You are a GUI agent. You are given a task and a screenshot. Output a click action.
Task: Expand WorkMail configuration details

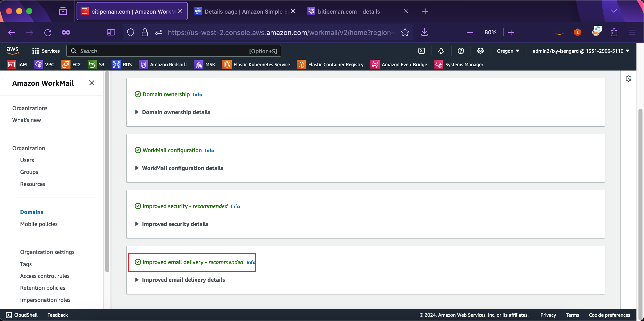(179, 168)
